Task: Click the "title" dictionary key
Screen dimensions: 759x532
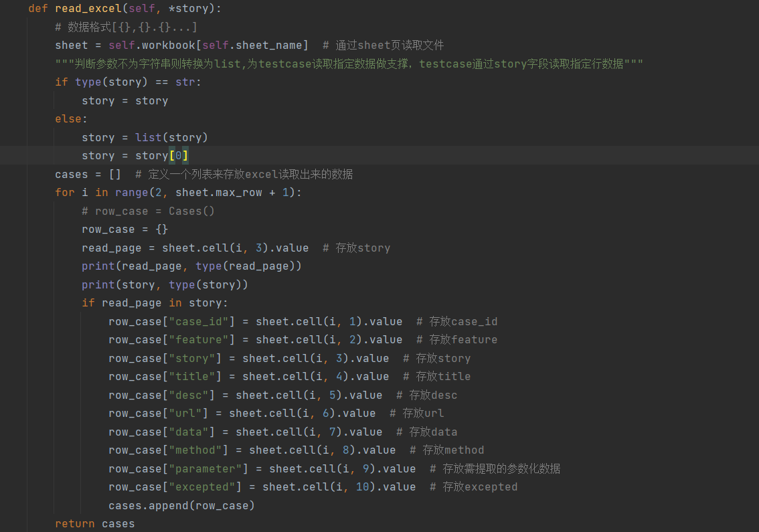Action: click(x=191, y=377)
